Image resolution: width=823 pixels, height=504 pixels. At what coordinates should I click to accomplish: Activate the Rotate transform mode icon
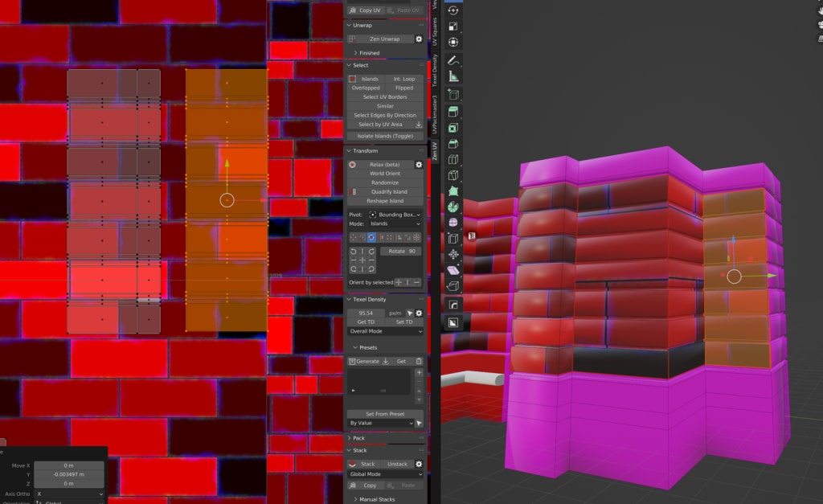(x=371, y=237)
